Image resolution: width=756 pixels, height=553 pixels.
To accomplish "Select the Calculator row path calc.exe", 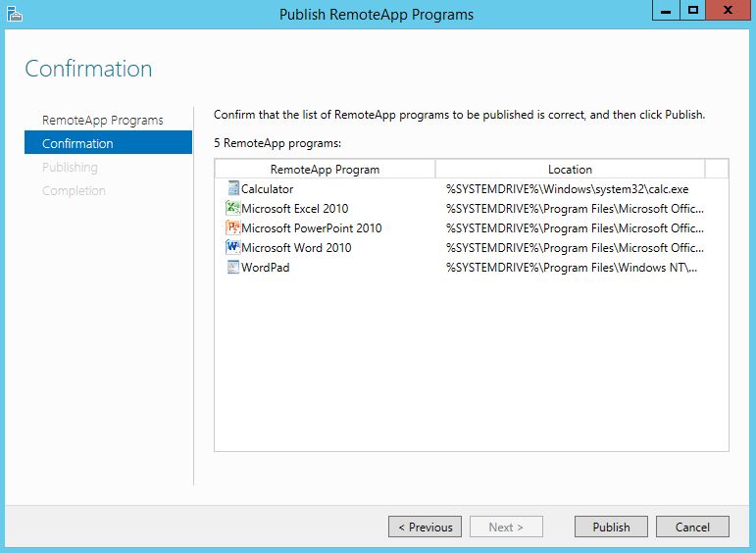I will tap(567, 189).
